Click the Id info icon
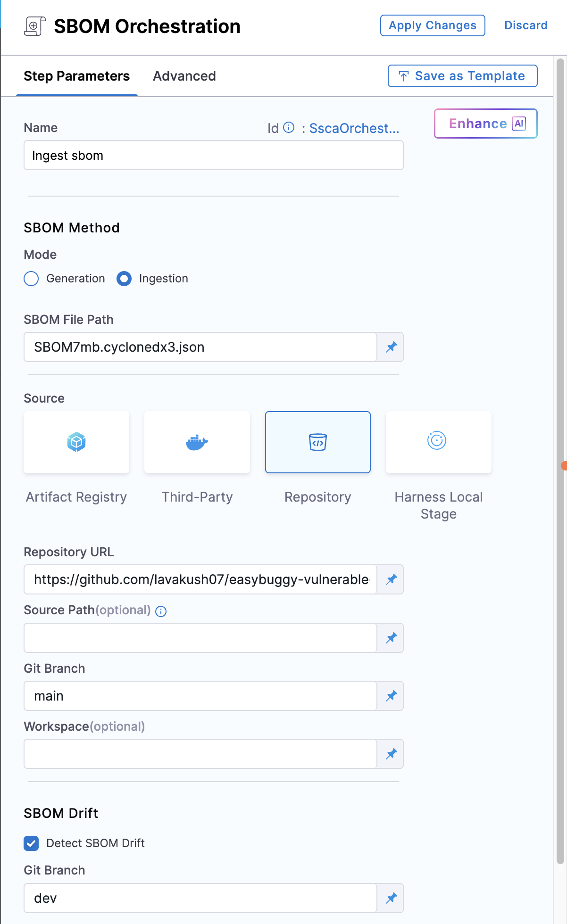 [289, 128]
